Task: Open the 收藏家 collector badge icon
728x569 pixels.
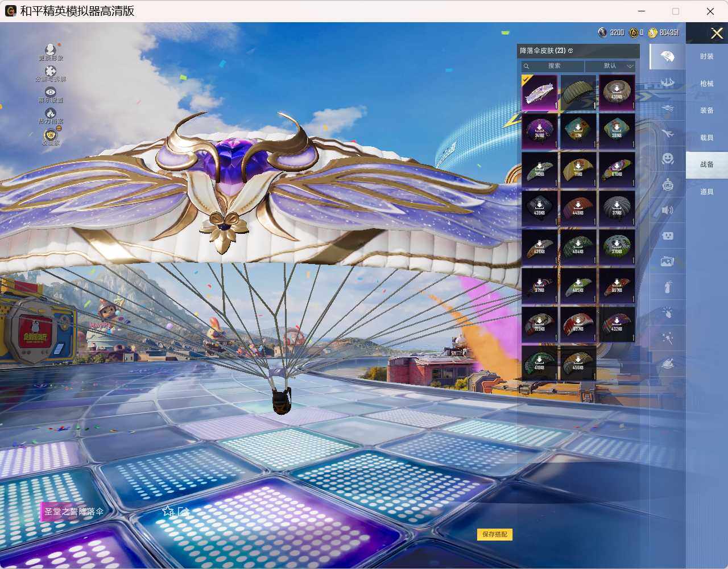Action: 51,135
